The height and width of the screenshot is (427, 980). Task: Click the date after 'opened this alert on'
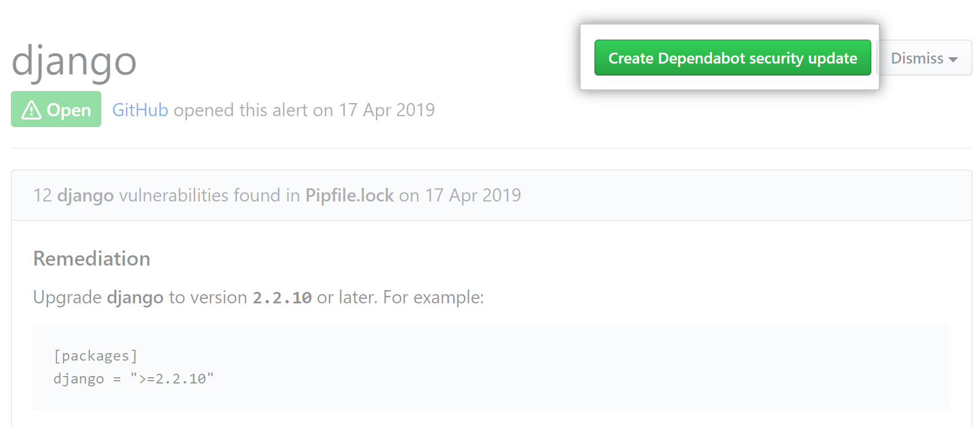click(x=387, y=110)
